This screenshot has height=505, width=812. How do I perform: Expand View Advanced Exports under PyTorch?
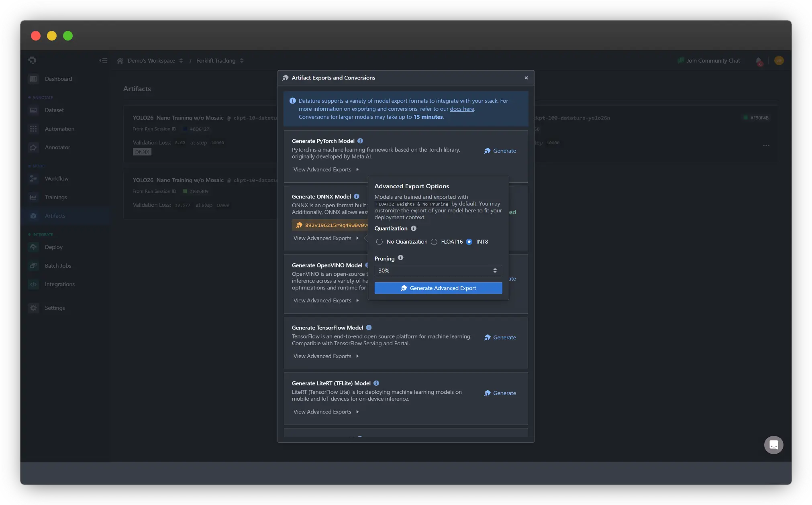[x=326, y=169]
